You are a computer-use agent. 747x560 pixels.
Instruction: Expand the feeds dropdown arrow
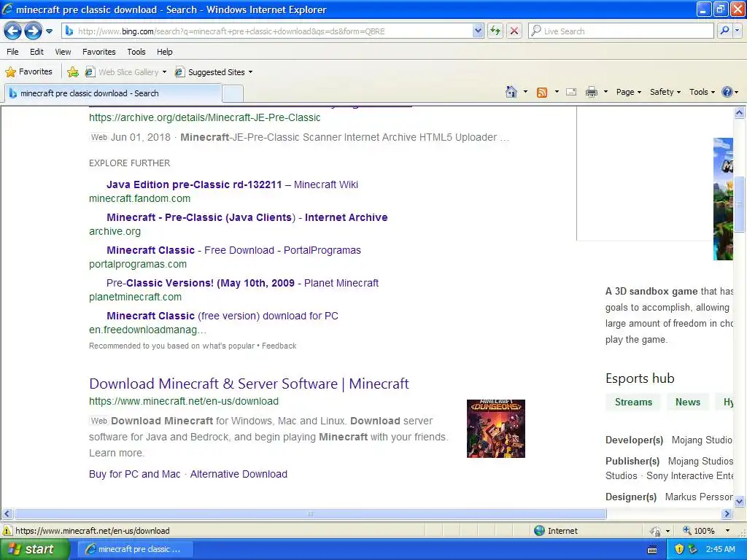pos(557,92)
